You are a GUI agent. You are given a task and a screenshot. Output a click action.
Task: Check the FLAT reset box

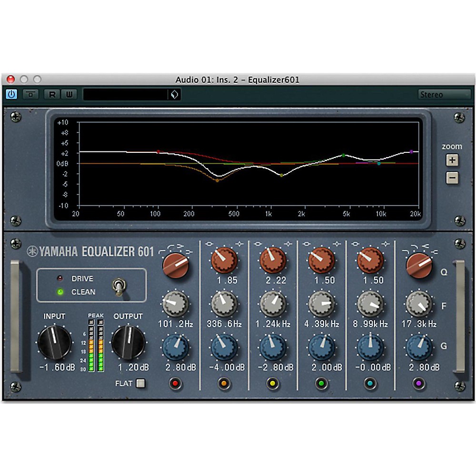point(140,383)
